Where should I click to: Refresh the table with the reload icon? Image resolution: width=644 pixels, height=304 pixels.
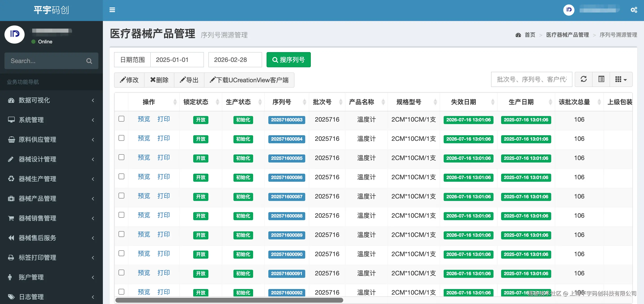(583, 79)
